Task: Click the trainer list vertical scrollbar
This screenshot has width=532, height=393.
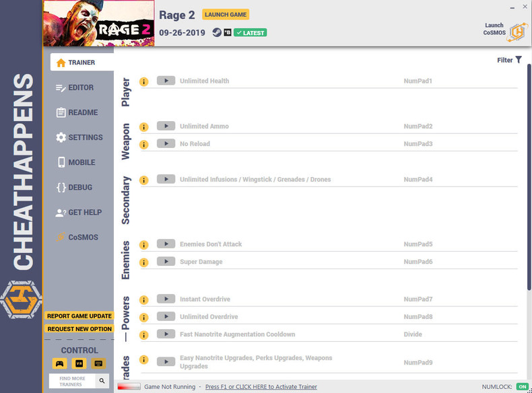Action: click(529, 176)
